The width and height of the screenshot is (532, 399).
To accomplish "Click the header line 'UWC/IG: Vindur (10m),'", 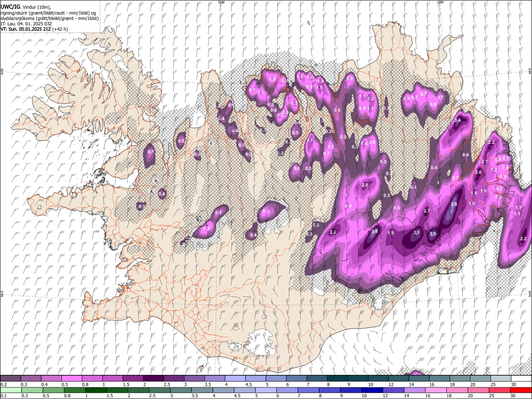I will (25, 7).
